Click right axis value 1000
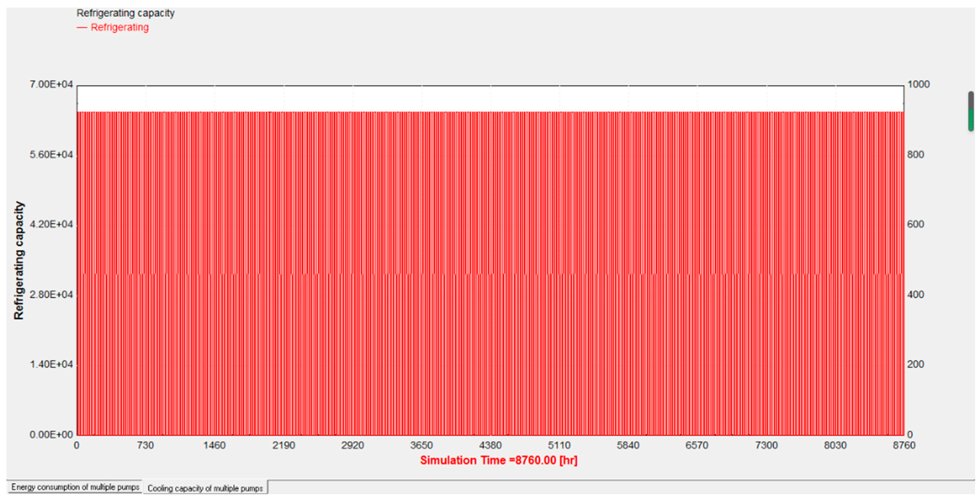Screen dimensions: 980x499 (x=918, y=84)
